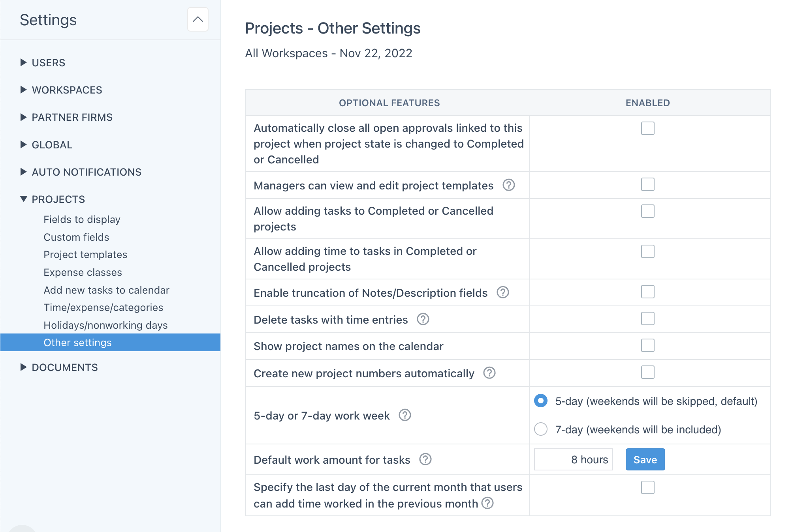Click the 8 hours input field
The width and height of the screenshot is (794, 532).
point(573,459)
